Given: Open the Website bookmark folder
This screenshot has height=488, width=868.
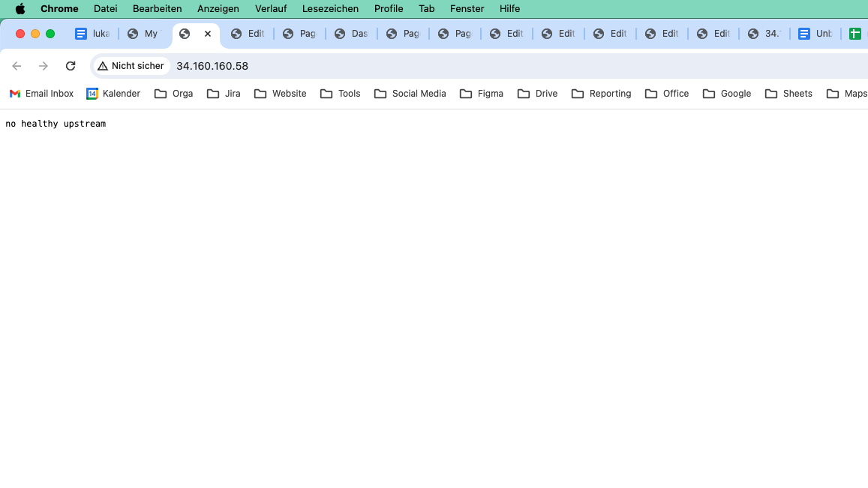Looking at the screenshot, I should [280, 94].
